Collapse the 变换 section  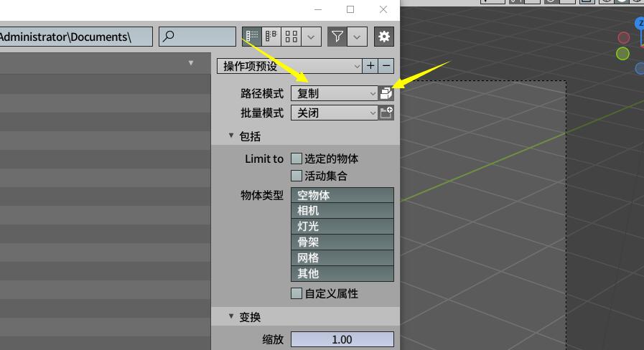pyautogui.click(x=231, y=316)
